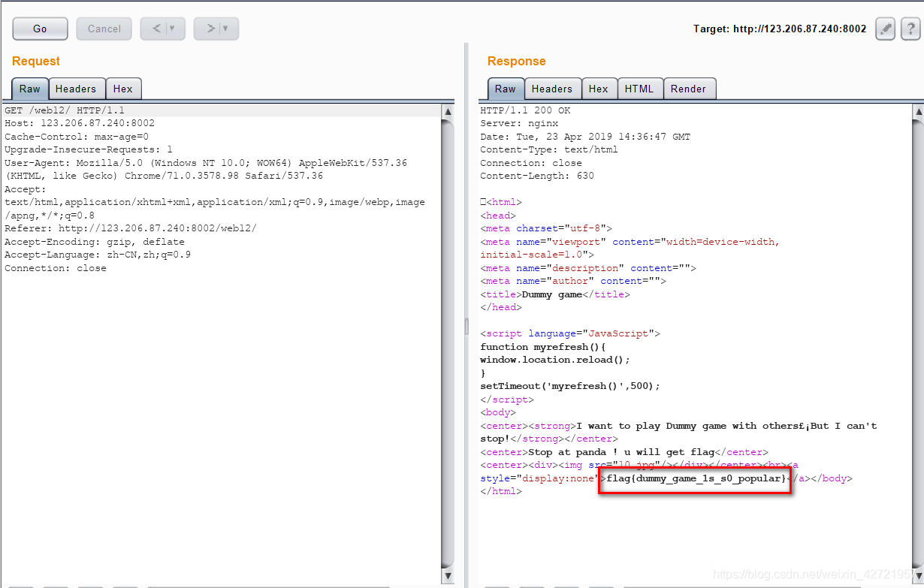Open the Response HTML tab

click(639, 89)
